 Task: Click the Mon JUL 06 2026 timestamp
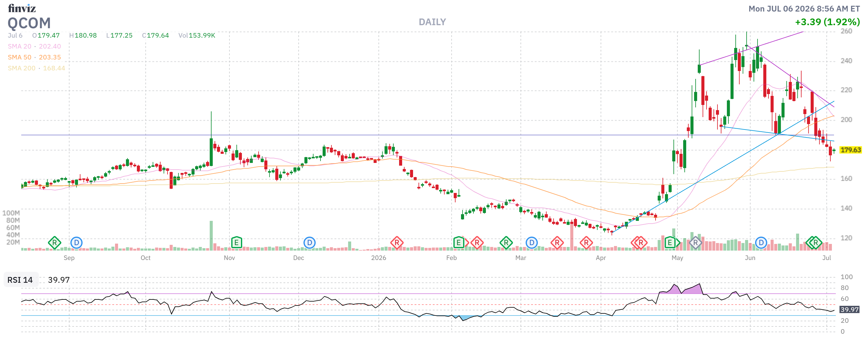point(804,9)
